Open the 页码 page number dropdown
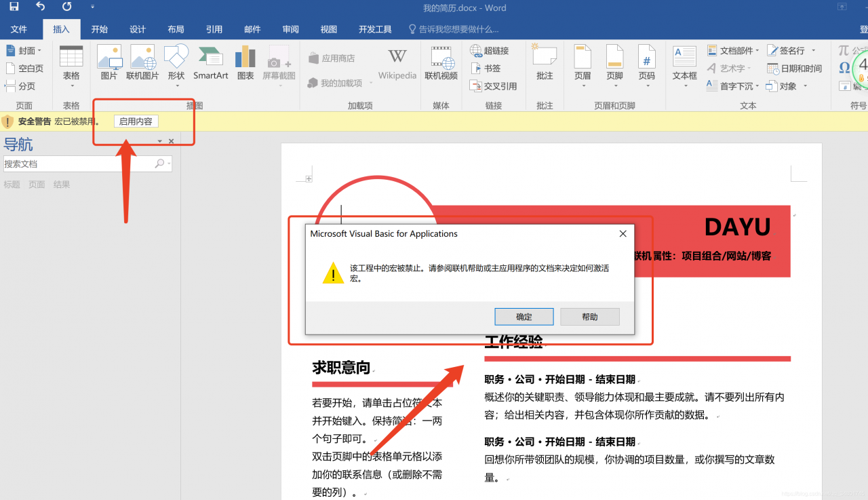 [646, 66]
